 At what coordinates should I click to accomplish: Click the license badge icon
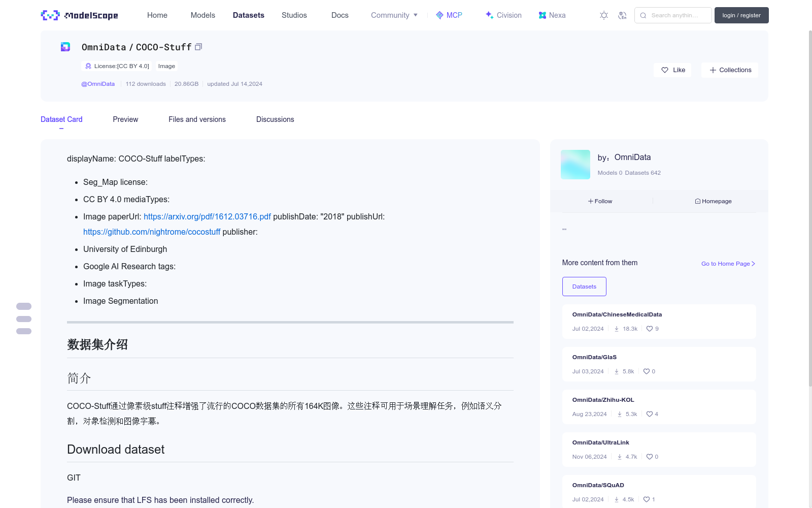(x=88, y=66)
